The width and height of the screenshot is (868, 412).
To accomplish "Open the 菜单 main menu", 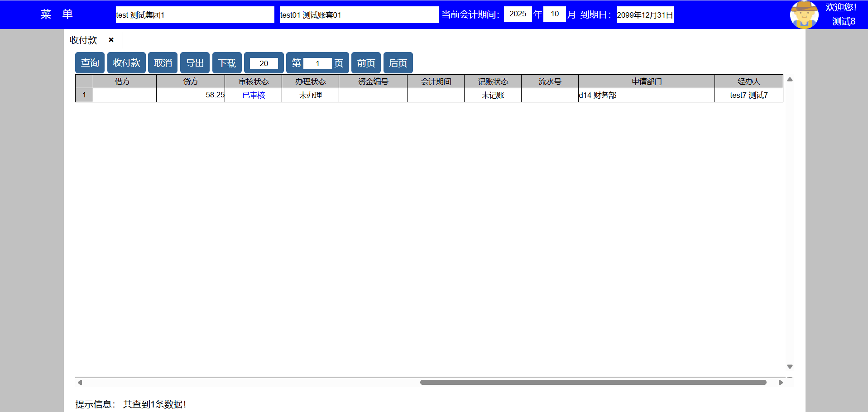I will (x=57, y=14).
